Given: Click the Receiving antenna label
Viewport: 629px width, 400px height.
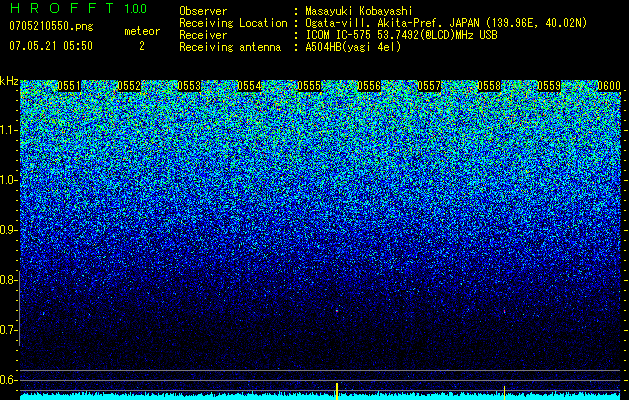Looking at the screenshot, I should [x=230, y=47].
